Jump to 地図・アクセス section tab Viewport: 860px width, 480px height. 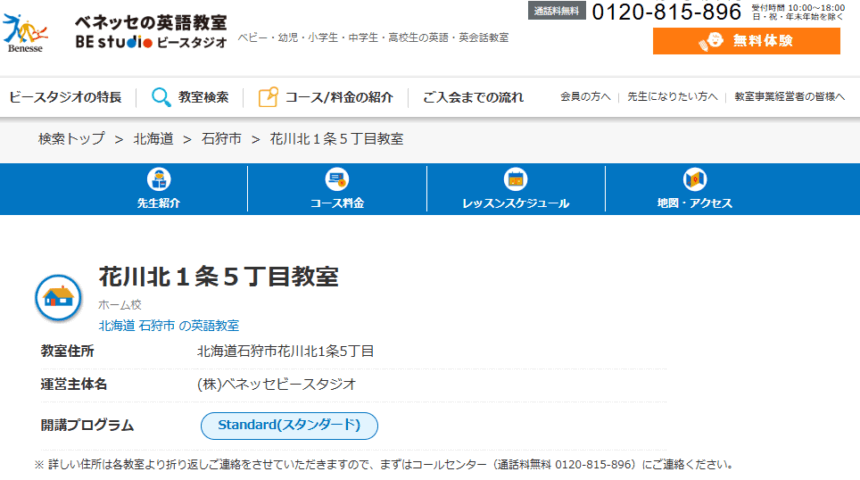tap(694, 189)
